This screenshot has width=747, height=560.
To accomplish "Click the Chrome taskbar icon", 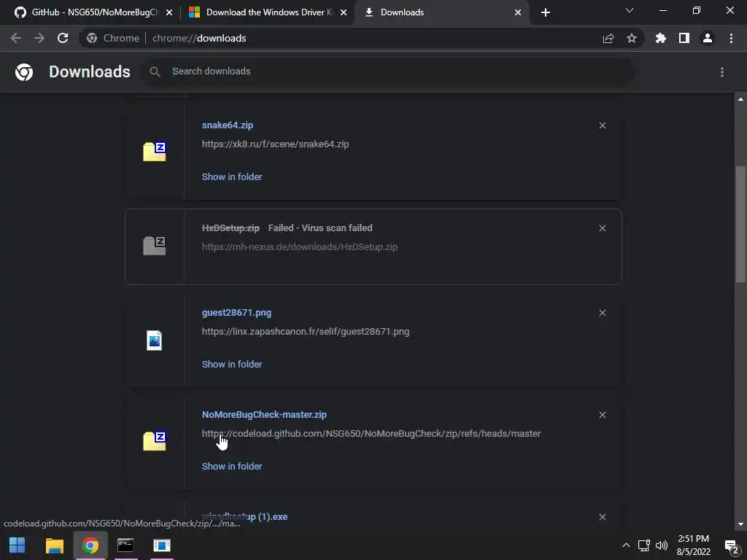I will click(90, 545).
